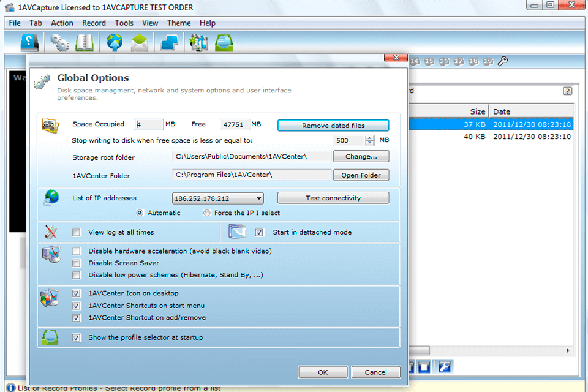Click the window icon beside dettached mode

point(237,232)
